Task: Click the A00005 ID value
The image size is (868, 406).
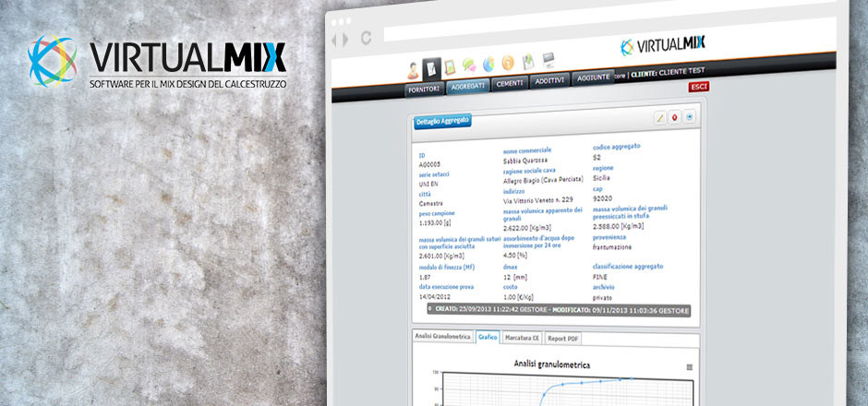Action: [429, 164]
